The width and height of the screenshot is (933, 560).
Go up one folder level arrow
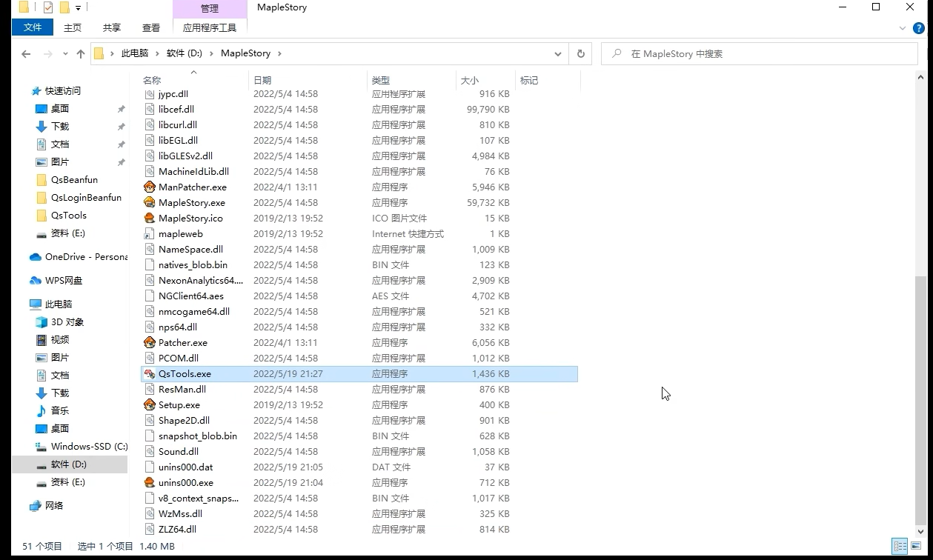tap(81, 54)
